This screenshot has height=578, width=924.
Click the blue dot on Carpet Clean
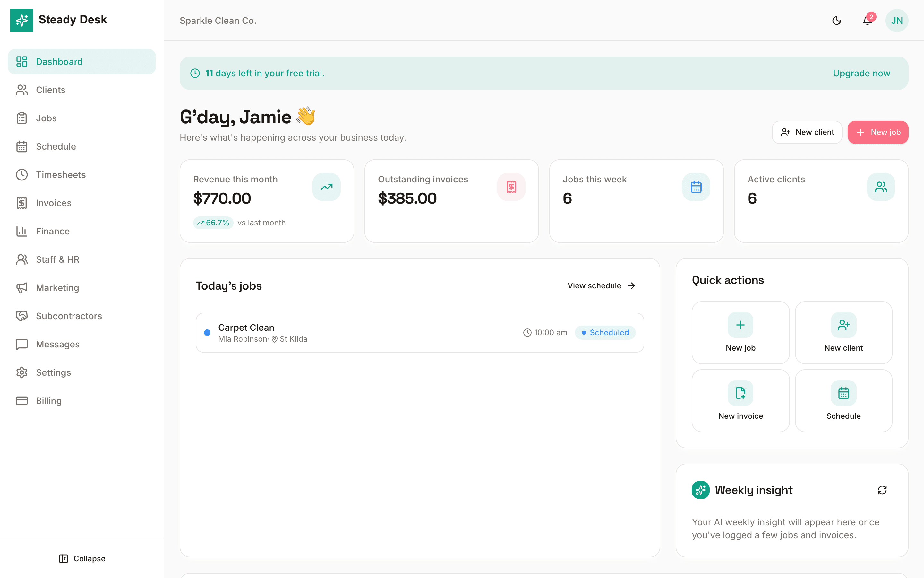point(207,333)
